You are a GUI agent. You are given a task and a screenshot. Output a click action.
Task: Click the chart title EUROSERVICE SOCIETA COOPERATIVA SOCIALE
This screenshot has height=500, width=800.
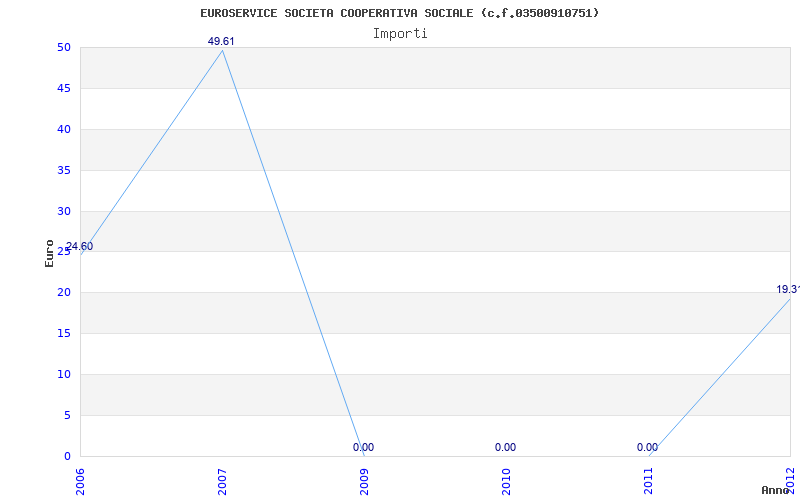(399, 13)
